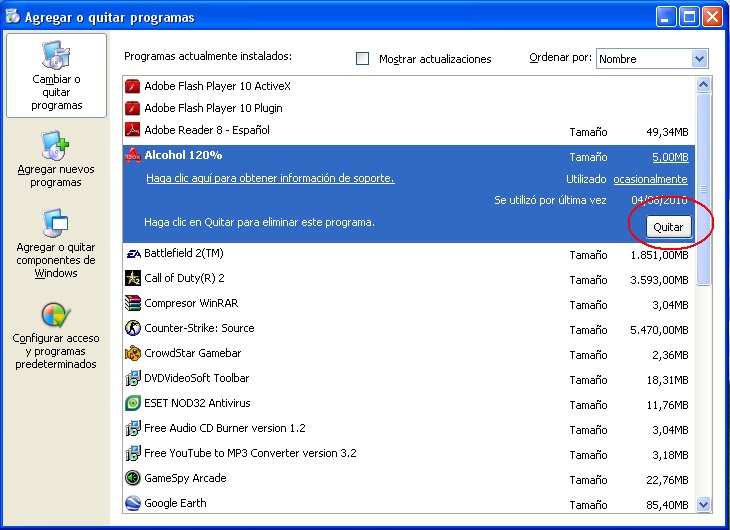
Task: Click the scrollbar down arrow
Action: tap(703, 504)
